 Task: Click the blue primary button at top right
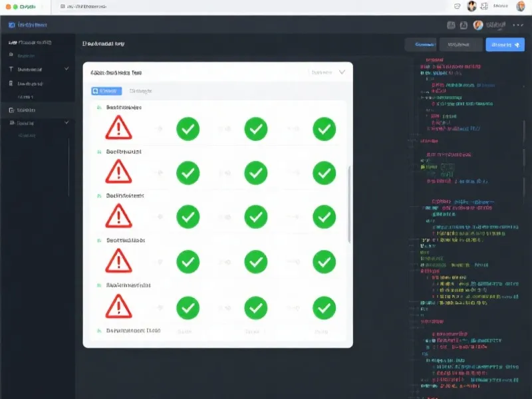pyautogui.click(x=505, y=45)
